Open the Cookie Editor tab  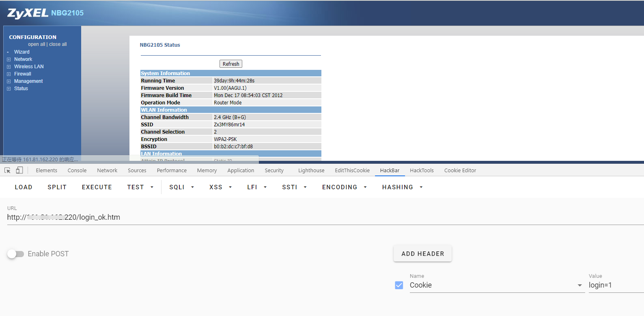[460, 171]
